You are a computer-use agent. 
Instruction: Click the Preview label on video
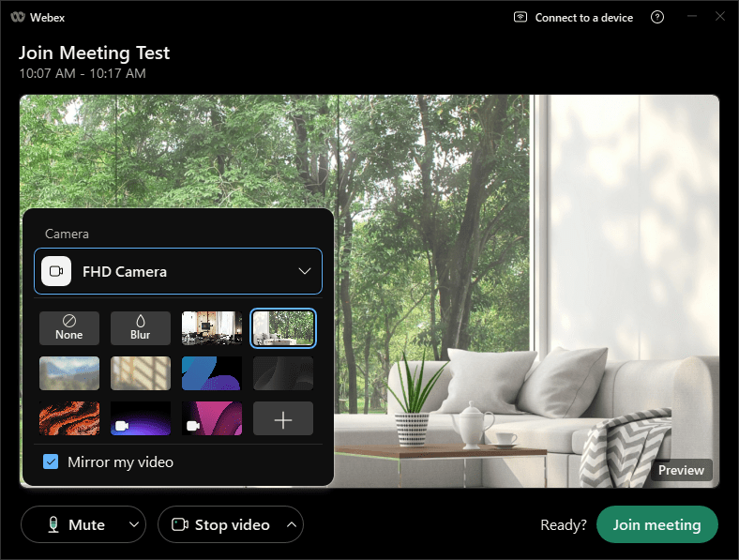tap(681, 470)
